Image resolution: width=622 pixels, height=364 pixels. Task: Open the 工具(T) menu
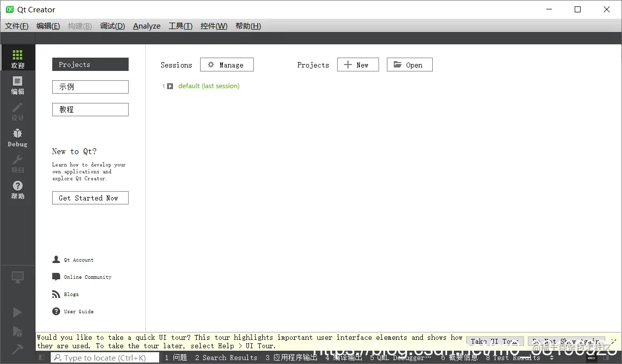click(x=180, y=26)
